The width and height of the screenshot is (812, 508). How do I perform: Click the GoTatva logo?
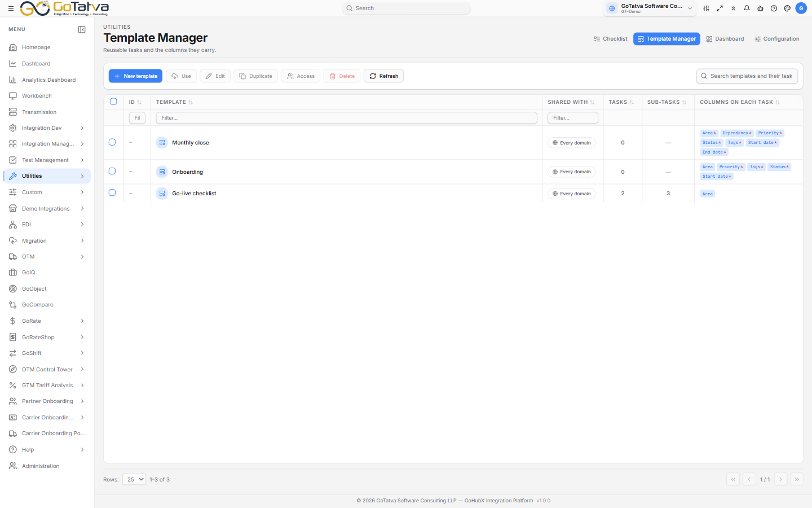[x=64, y=8]
